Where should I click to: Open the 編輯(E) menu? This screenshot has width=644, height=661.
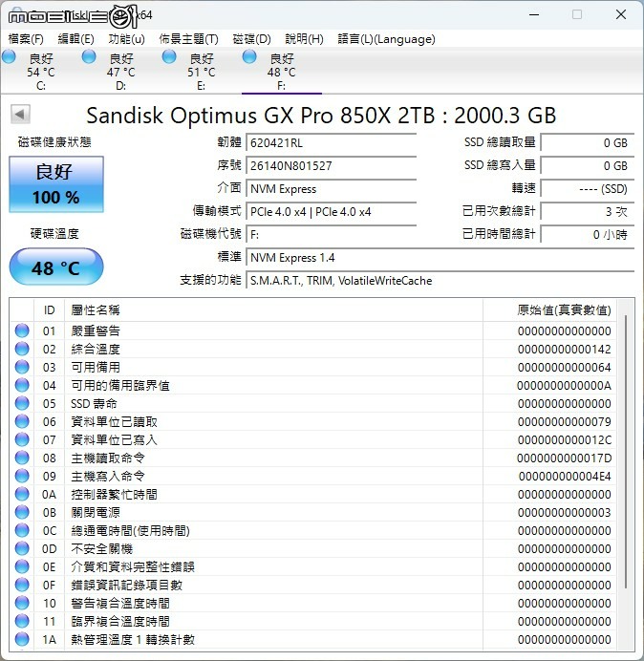click(75, 39)
